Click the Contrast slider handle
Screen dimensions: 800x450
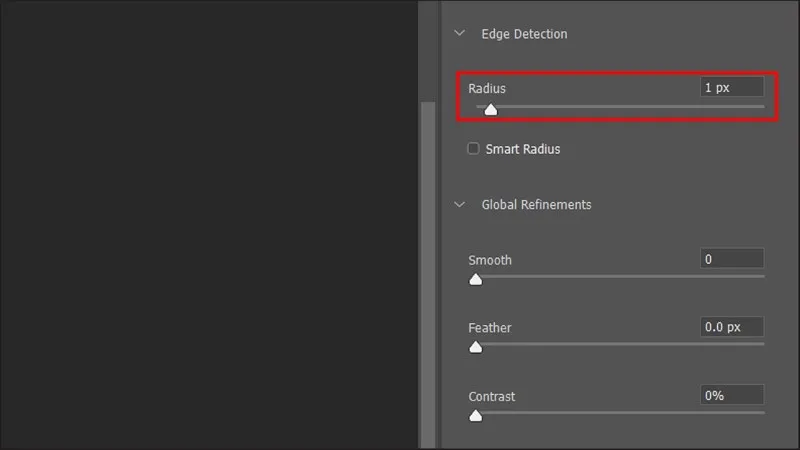476,416
